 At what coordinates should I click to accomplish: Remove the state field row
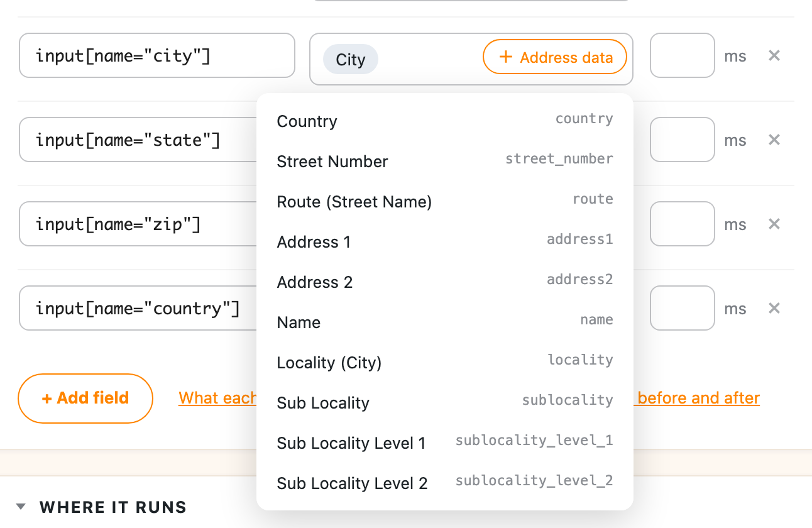pos(774,140)
